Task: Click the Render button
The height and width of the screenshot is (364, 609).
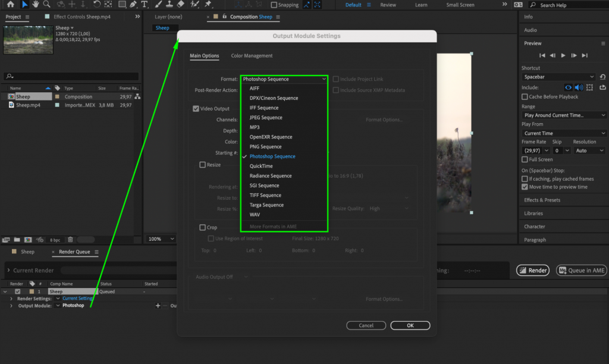Action: coord(532,270)
